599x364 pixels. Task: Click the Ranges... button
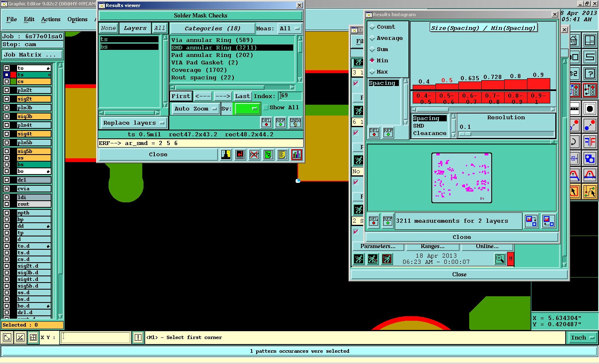click(x=433, y=246)
